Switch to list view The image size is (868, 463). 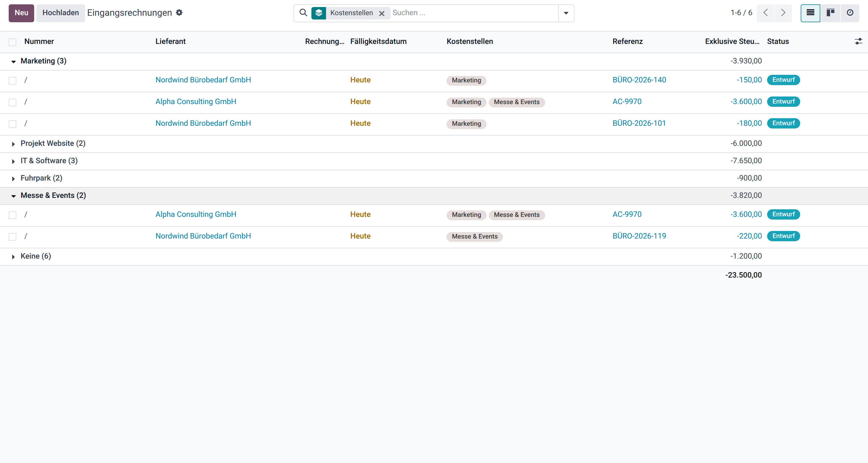(810, 13)
